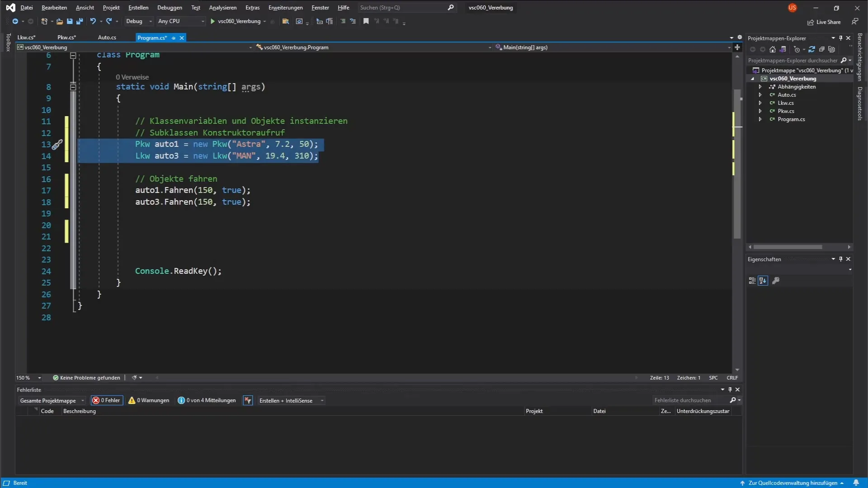
Task: Open the Debuggen menu
Action: pyautogui.click(x=170, y=8)
